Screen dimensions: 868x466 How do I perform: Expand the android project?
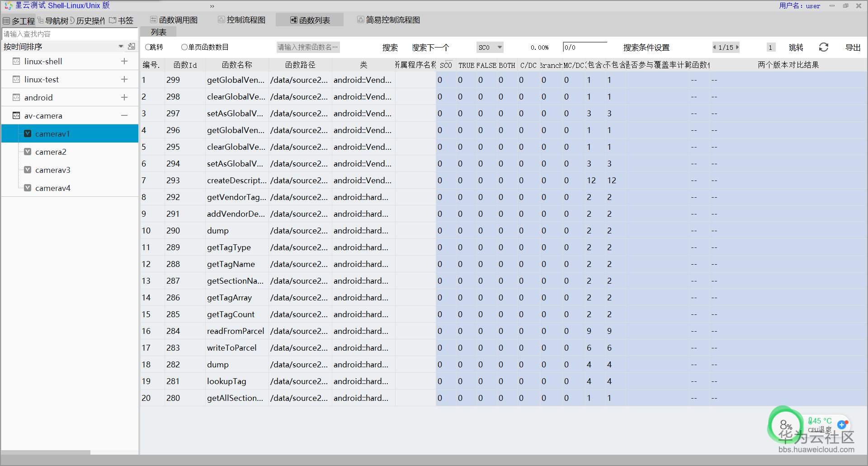pyautogui.click(x=124, y=97)
